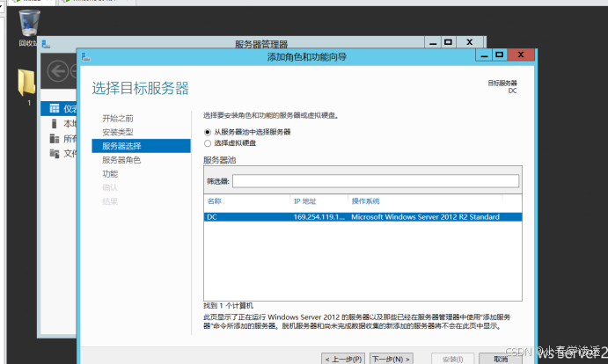The height and width of the screenshot is (364, 608).
Task: Close the Server Manager window
Action: 470,42
